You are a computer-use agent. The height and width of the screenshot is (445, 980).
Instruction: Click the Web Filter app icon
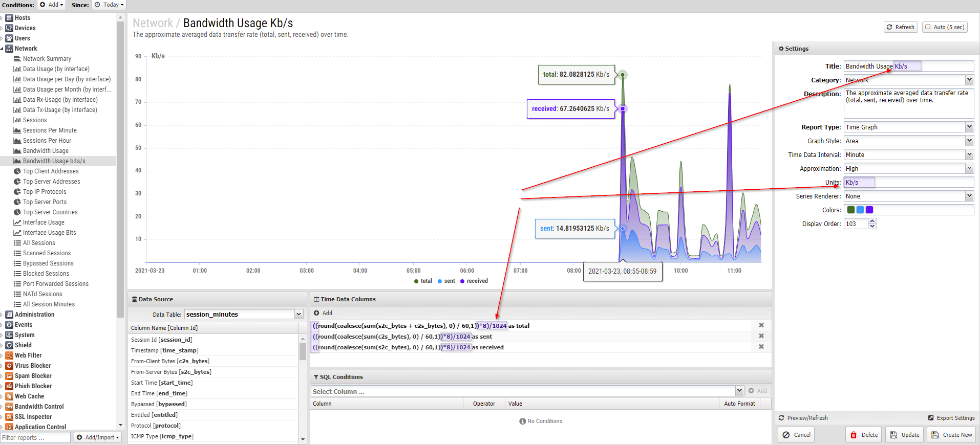[9, 355]
